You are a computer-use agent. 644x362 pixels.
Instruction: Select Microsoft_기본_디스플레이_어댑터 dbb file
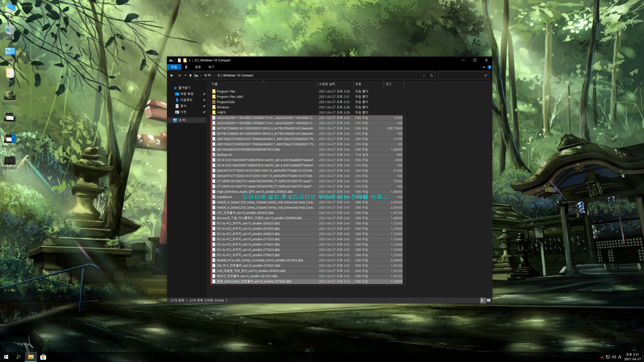click(307, 218)
